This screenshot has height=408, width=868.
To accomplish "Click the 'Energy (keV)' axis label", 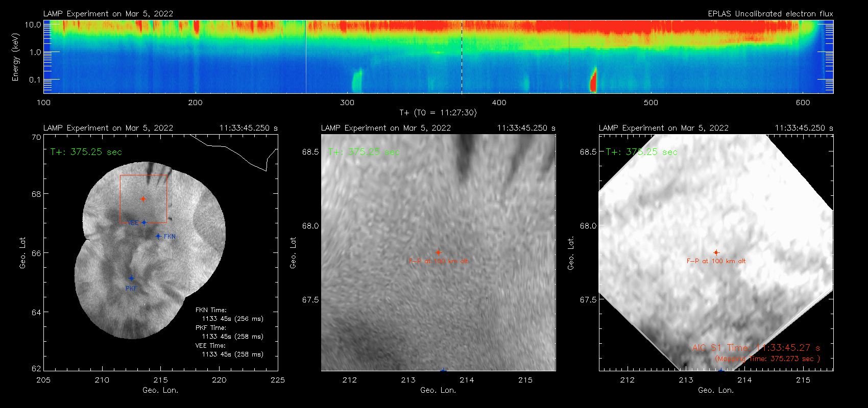I will tap(15, 57).
